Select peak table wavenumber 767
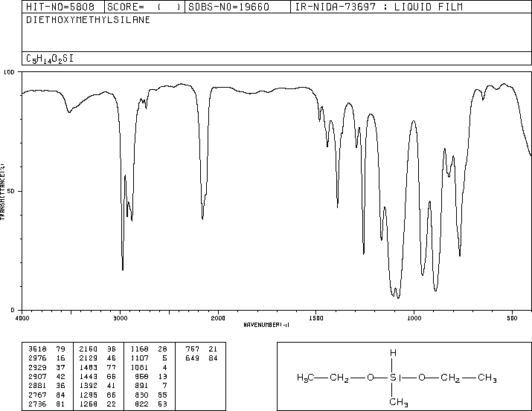This screenshot has height=411, width=532. (x=193, y=349)
